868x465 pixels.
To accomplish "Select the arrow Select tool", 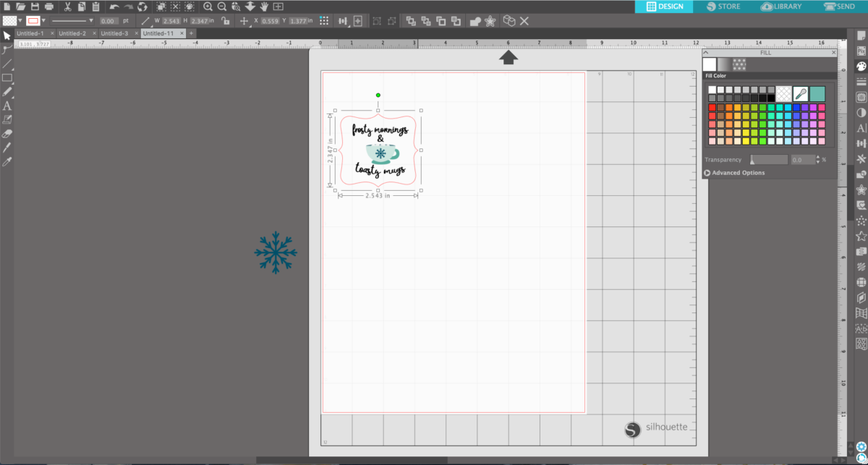I will [x=7, y=35].
